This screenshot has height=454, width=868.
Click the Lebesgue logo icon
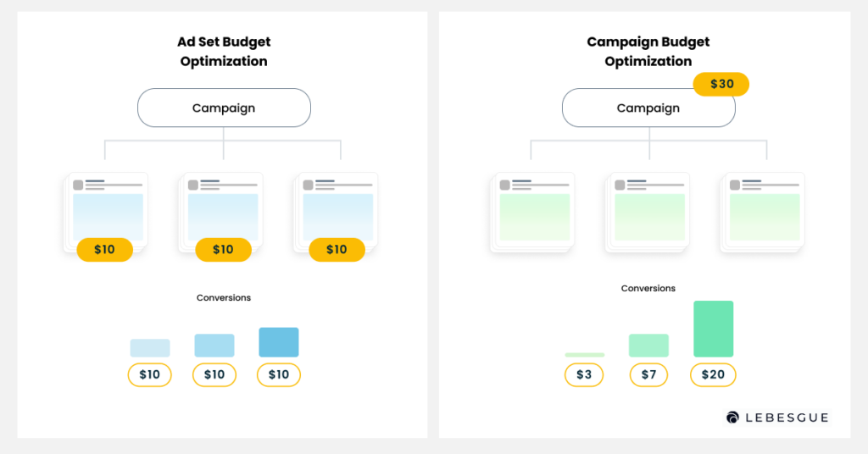[732, 418]
